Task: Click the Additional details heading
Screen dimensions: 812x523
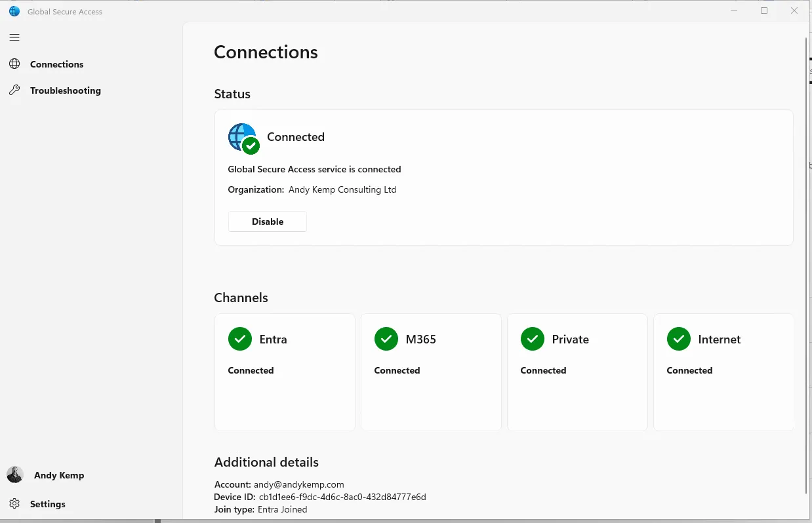Action: pos(266,462)
